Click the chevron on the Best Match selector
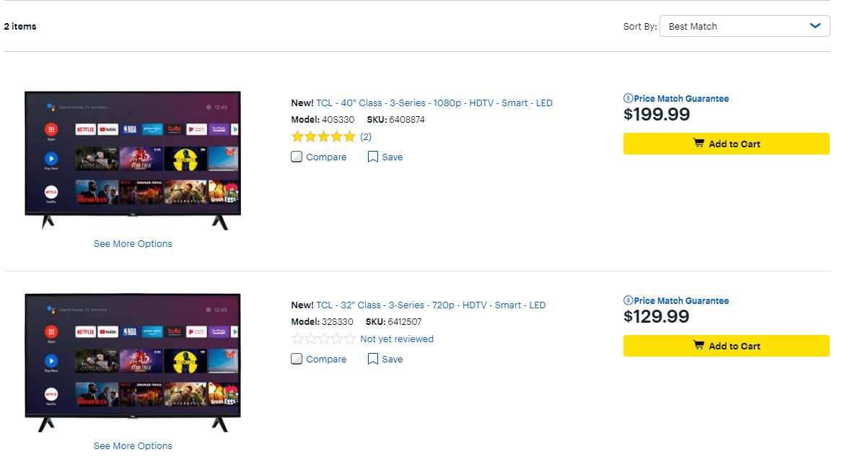 tap(816, 25)
